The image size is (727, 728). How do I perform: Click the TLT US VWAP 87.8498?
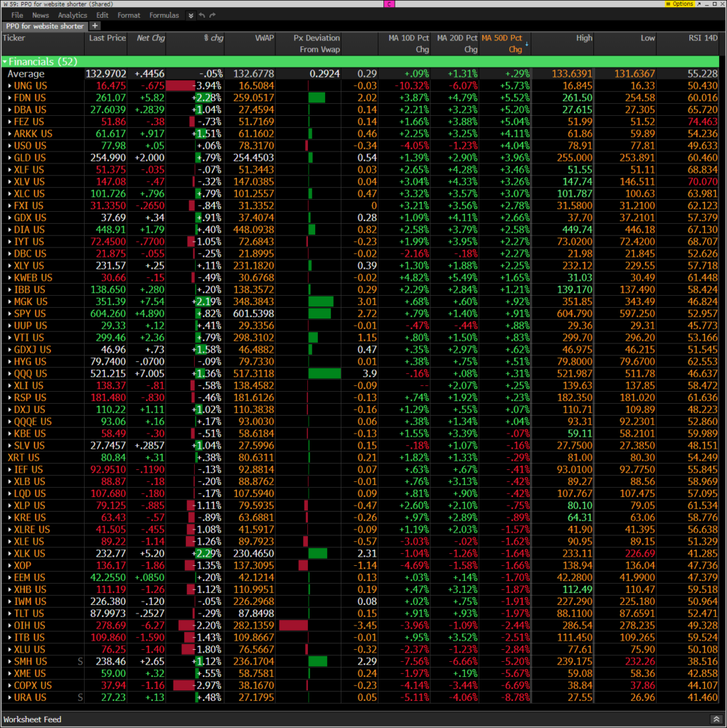(256, 614)
